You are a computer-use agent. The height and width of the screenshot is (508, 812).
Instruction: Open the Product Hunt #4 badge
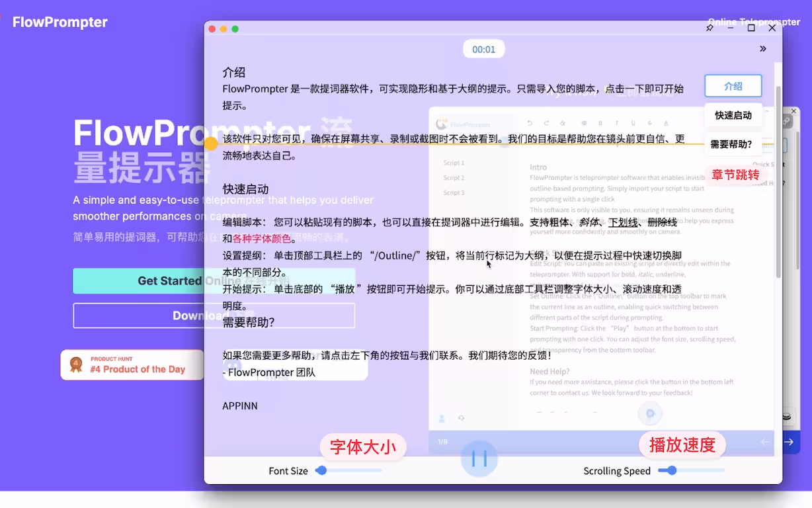coord(132,365)
